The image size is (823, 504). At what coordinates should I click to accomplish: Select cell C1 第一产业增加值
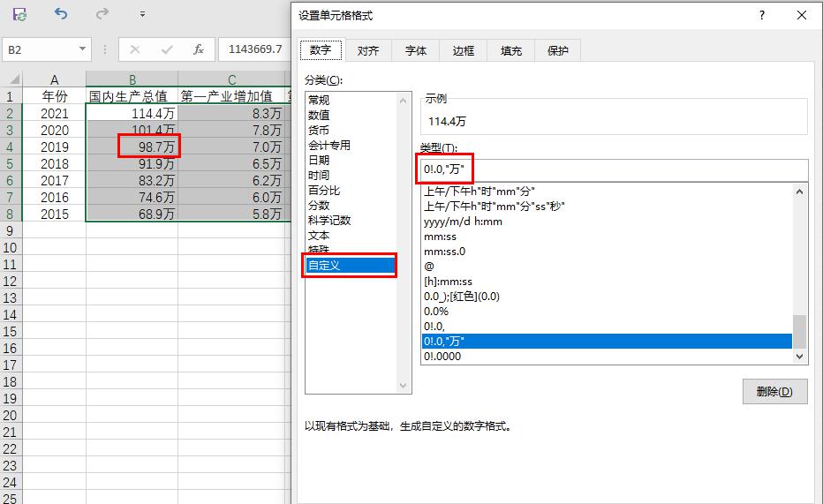(x=232, y=96)
